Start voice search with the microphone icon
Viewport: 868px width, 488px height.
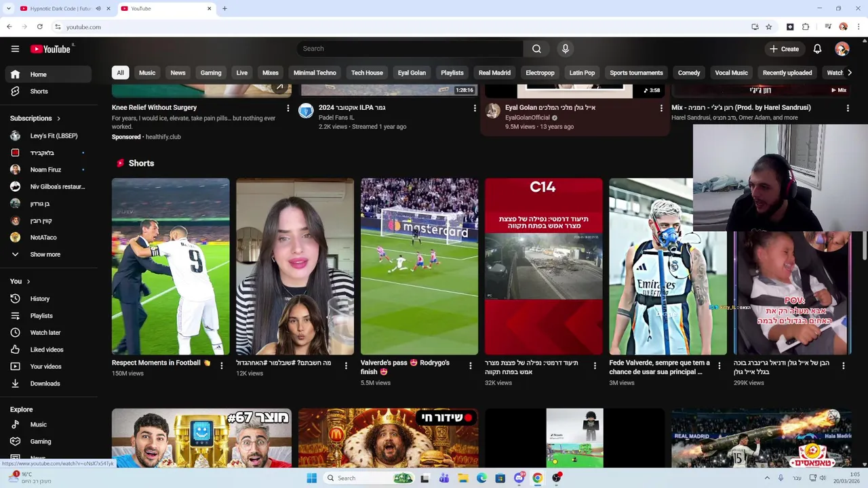(x=565, y=49)
